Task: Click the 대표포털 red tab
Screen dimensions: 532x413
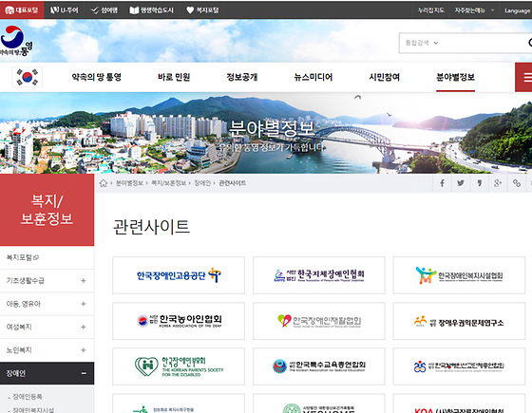Action: [22, 10]
